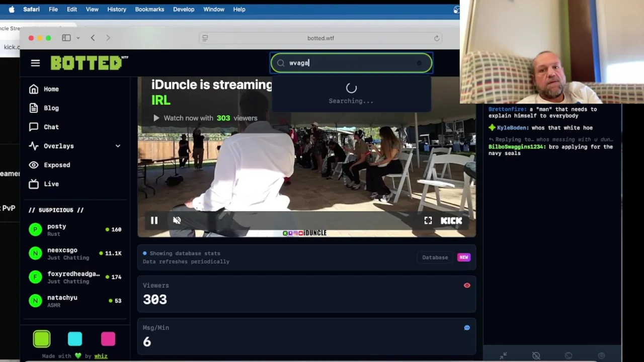The image size is (644, 362).
Task: Open the Edit menu
Action: pyautogui.click(x=72, y=9)
